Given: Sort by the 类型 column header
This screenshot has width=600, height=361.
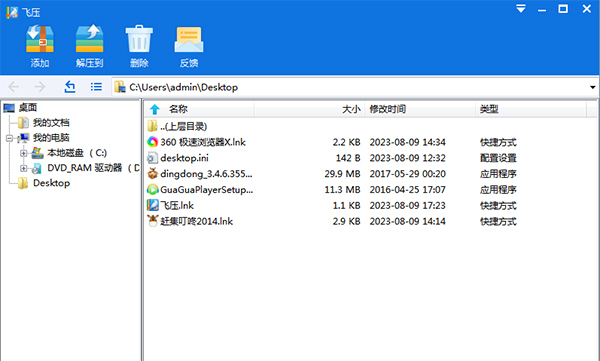Looking at the screenshot, I should point(489,109).
